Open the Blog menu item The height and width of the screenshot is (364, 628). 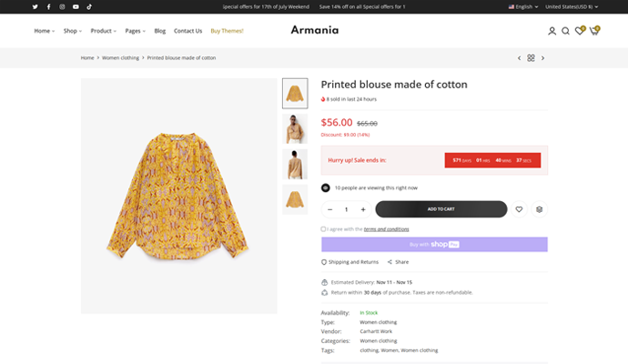pos(160,31)
